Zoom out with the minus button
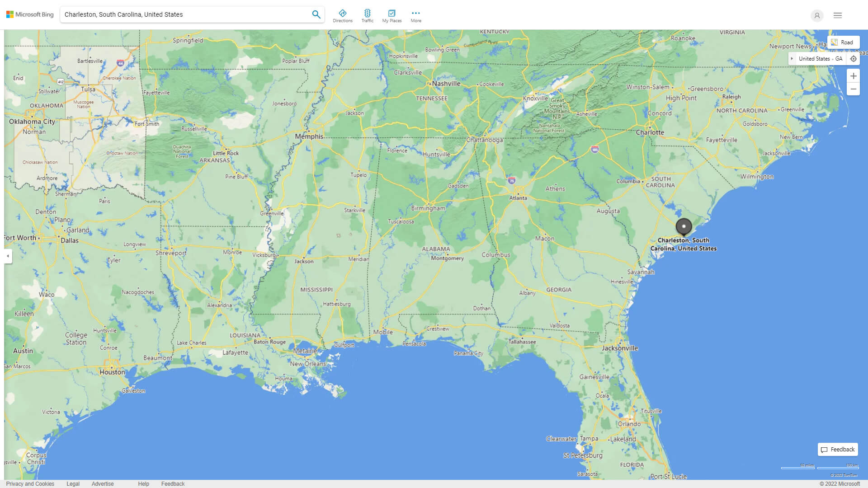 coord(854,89)
